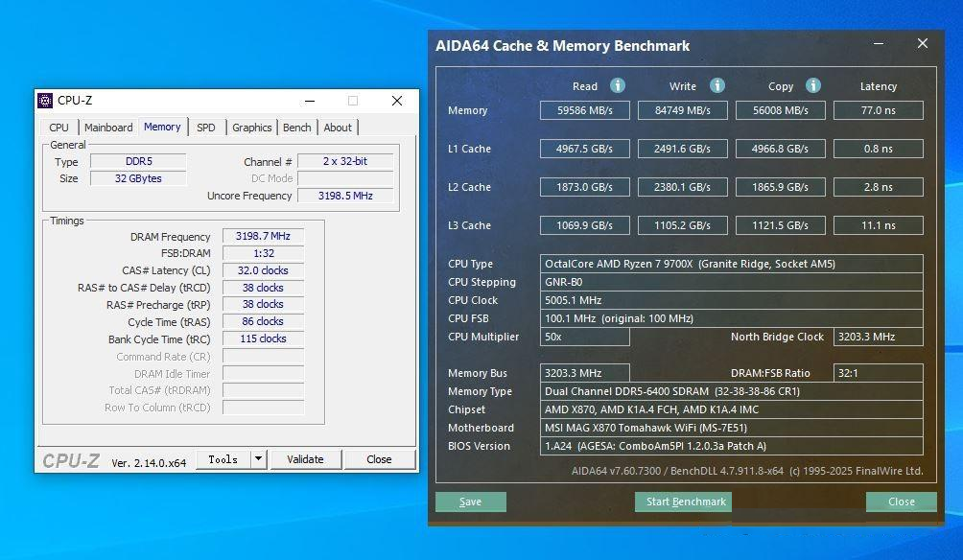The height and width of the screenshot is (560, 963).
Task: Save the AIDA64 benchmark results
Action: pos(470,502)
